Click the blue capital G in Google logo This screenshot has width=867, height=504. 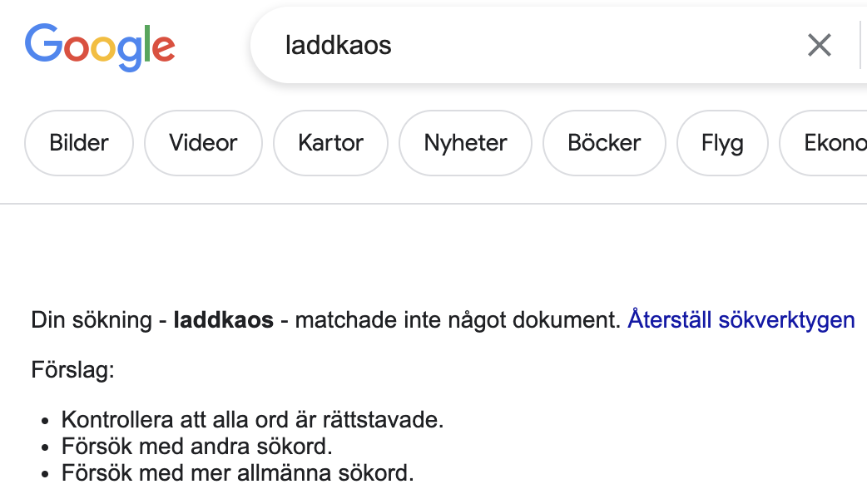[44, 42]
